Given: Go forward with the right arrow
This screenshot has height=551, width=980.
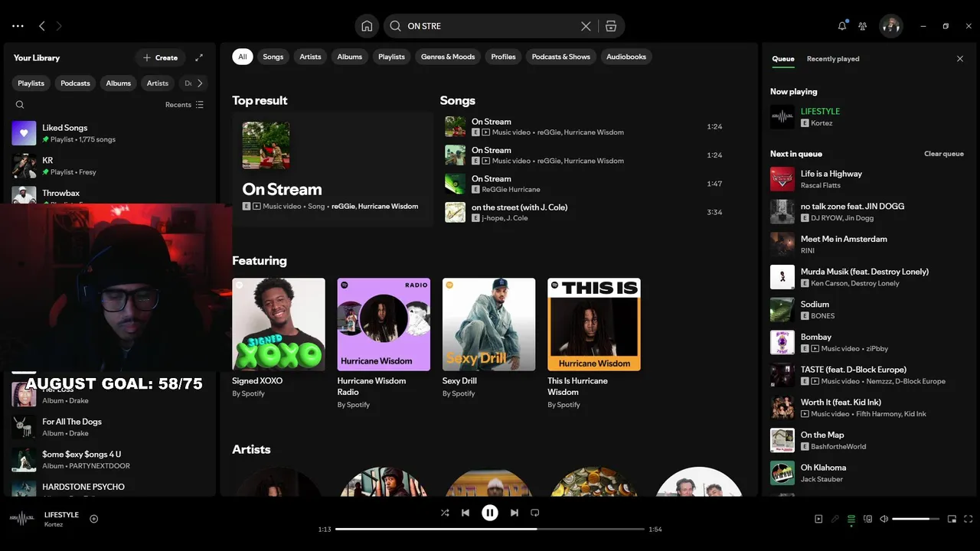Looking at the screenshot, I should 59,26.
